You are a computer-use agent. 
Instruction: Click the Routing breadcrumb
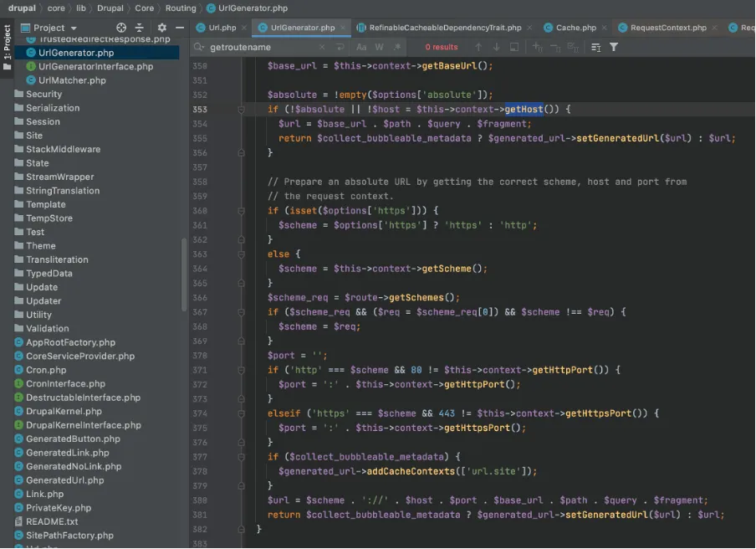click(181, 8)
